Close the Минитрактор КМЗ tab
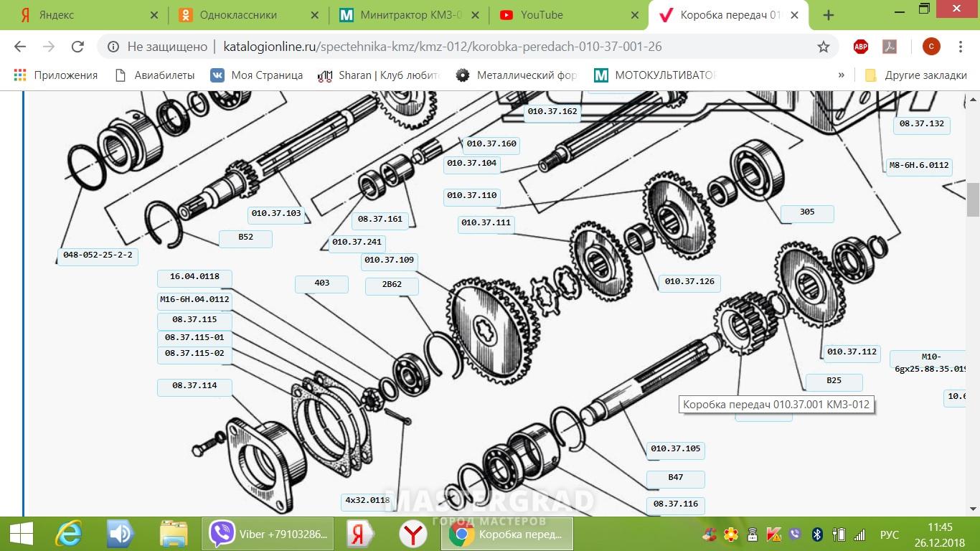 pos(474,15)
